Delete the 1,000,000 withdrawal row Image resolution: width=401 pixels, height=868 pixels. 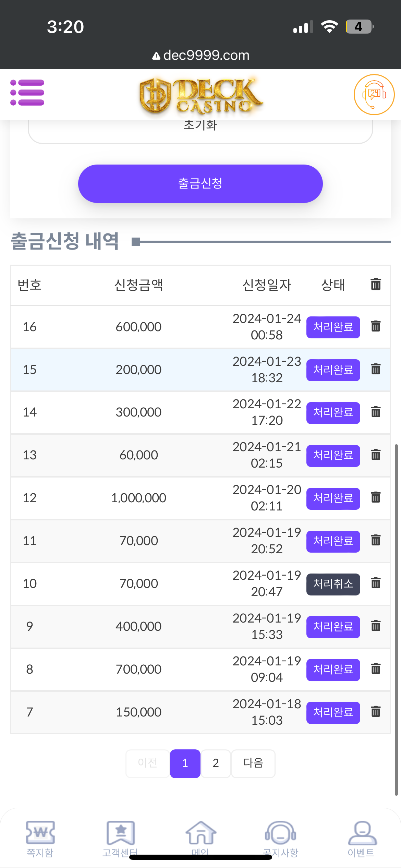point(376,497)
